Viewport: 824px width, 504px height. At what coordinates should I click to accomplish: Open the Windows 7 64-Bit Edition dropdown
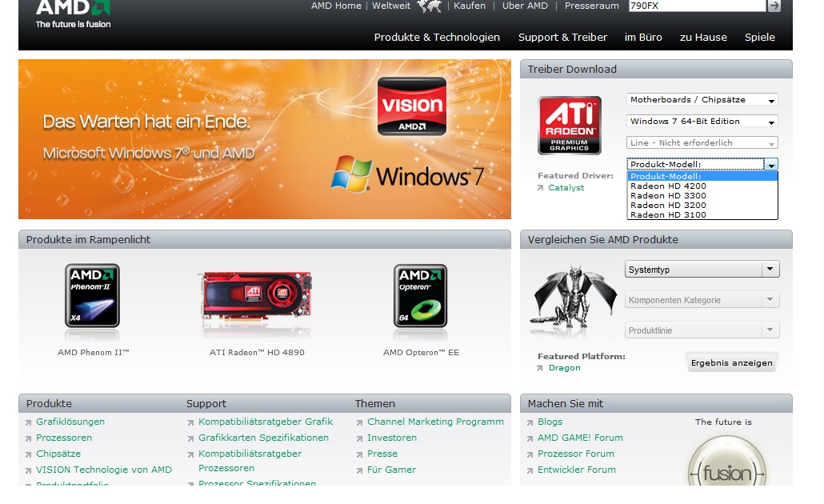pyautogui.click(x=702, y=122)
